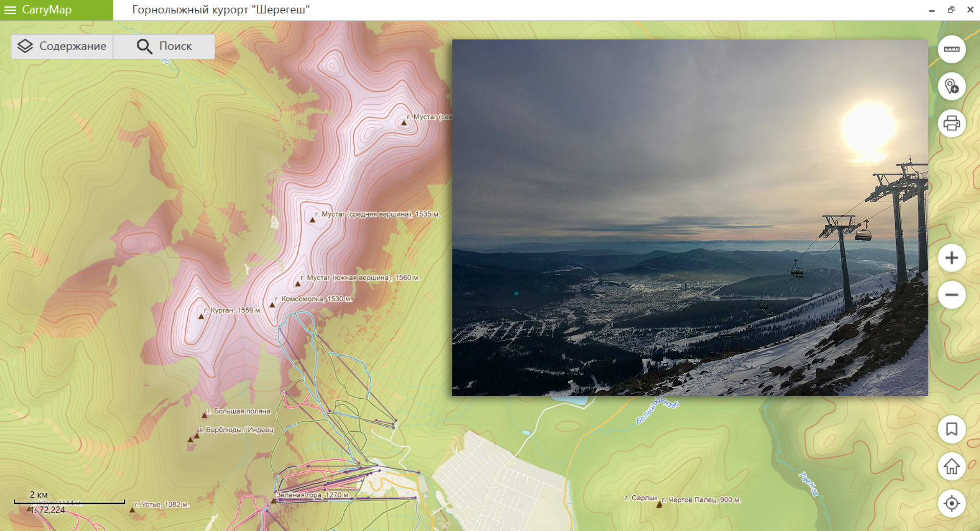Click the map title Горнолыжный курорт "Шерегеш"

tap(221, 10)
